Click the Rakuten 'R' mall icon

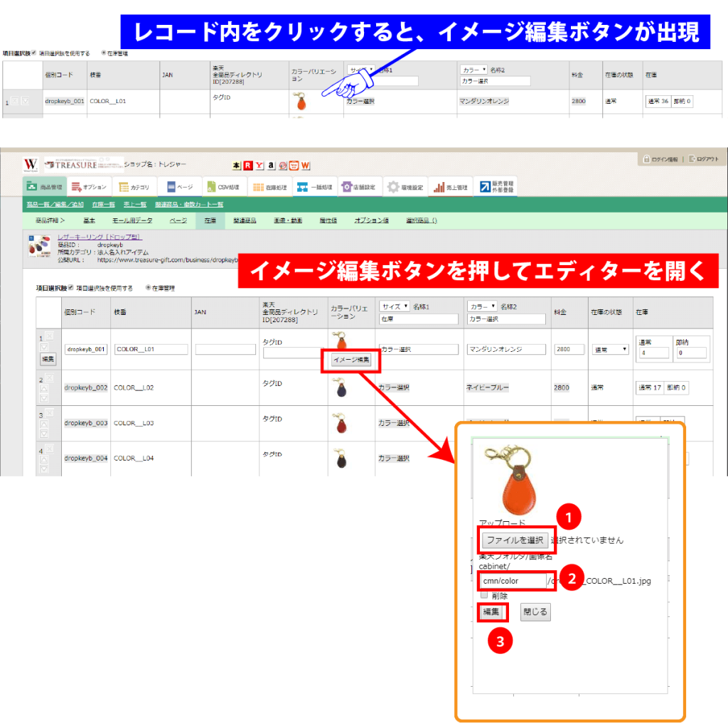coord(248,165)
